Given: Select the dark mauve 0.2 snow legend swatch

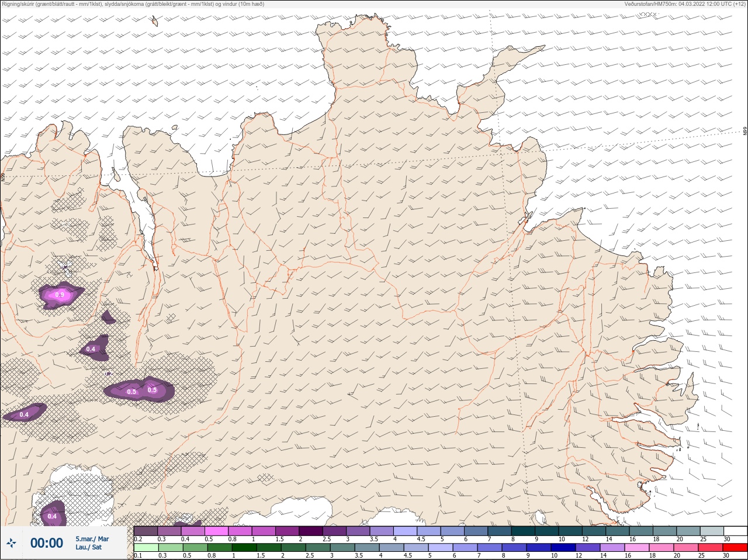Looking at the screenshot, I should (146, 531).
